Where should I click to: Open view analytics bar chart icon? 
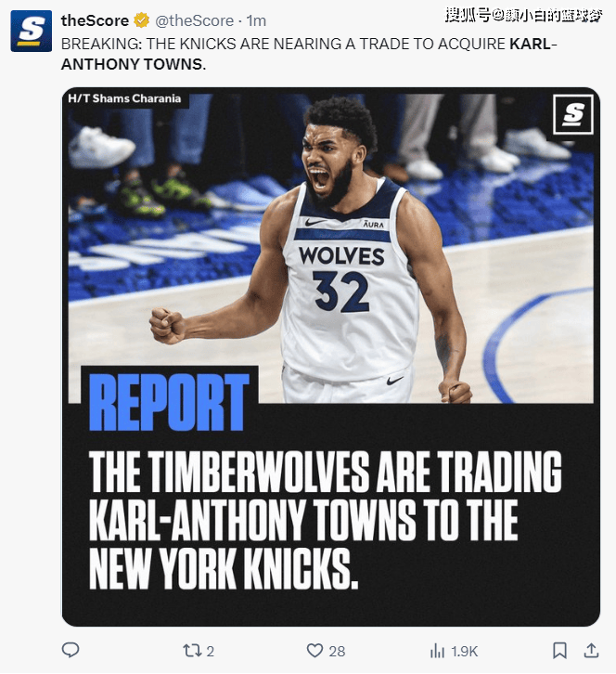click(437, 651)
